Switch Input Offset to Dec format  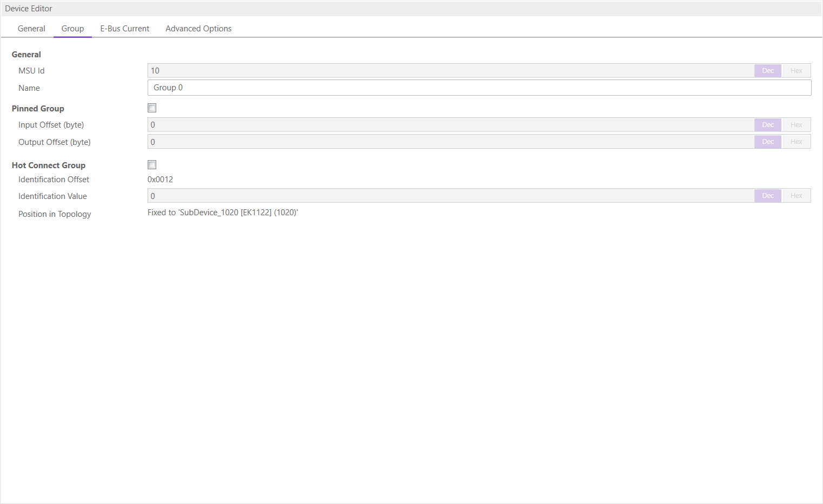tap(768, 125)
